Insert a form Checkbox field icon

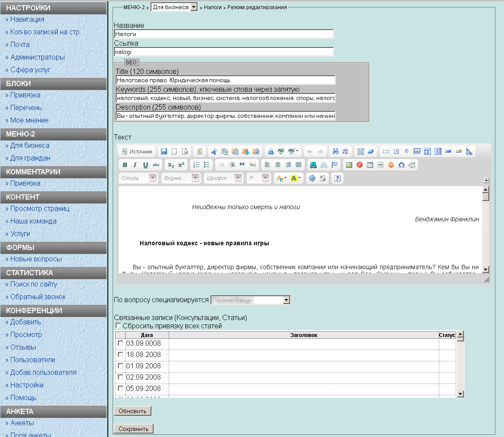(x=396, y=151)
